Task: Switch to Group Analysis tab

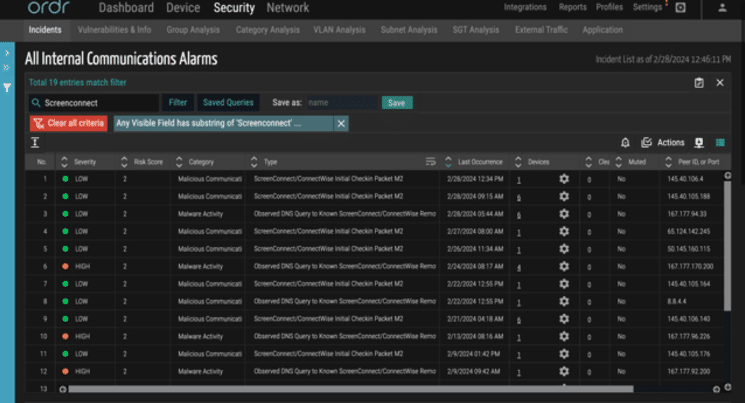Action: tap(193, 30)
